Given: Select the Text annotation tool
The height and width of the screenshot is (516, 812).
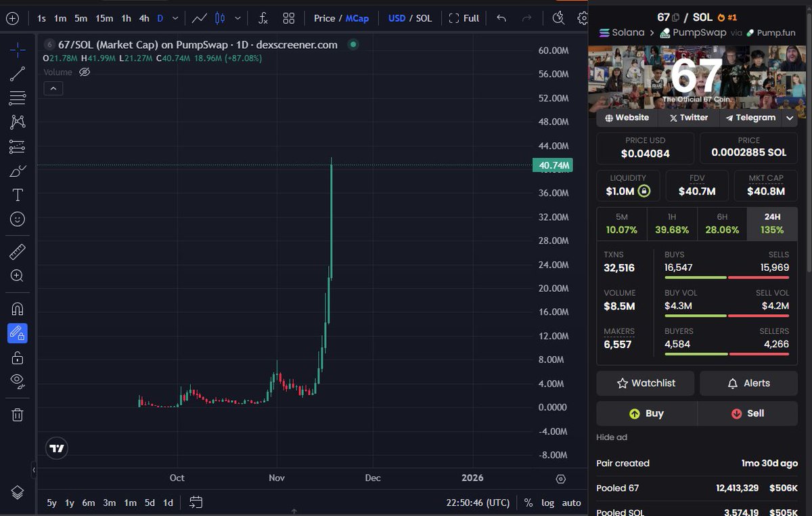Looking at the screenshot, I should pos(18,195).
